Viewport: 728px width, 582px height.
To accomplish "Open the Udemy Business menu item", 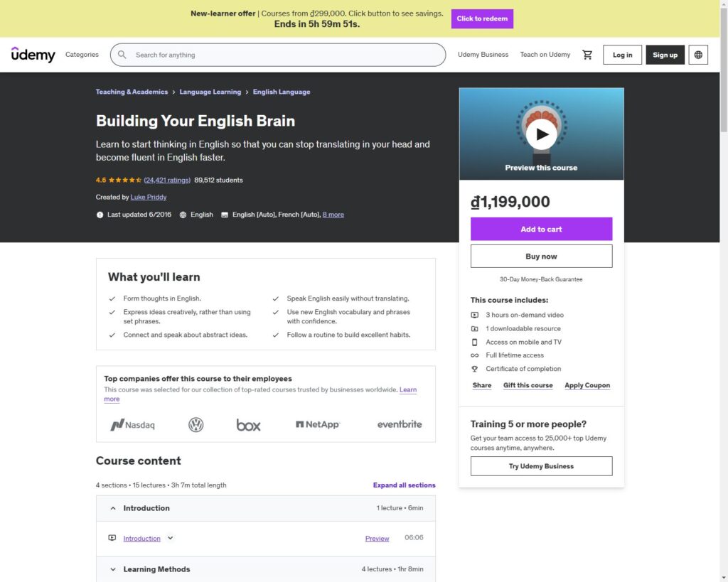I will [x=483, y=55].
